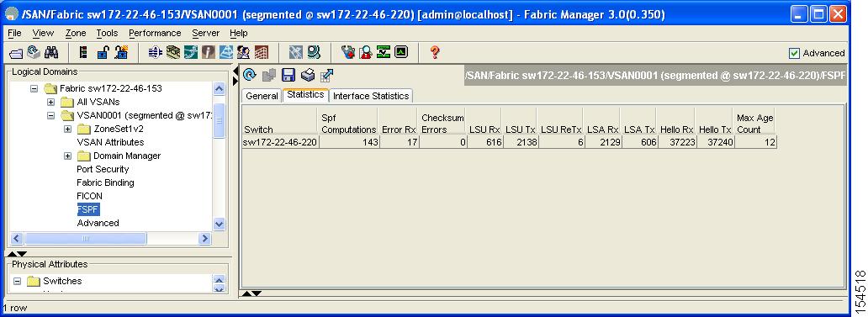Save with the floppy disk icon
Screen dimensions: 868x317
pyautogui.click(x=288, y=75)
